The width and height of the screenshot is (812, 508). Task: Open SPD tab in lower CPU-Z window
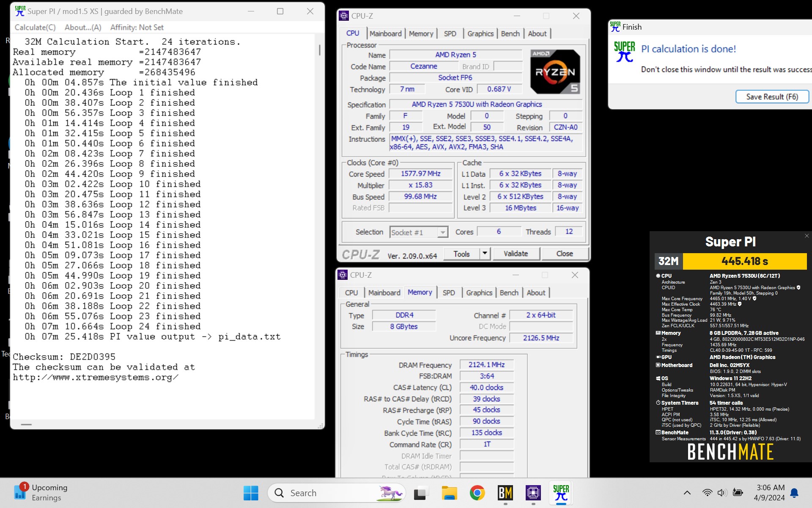[x=449, y=293]
